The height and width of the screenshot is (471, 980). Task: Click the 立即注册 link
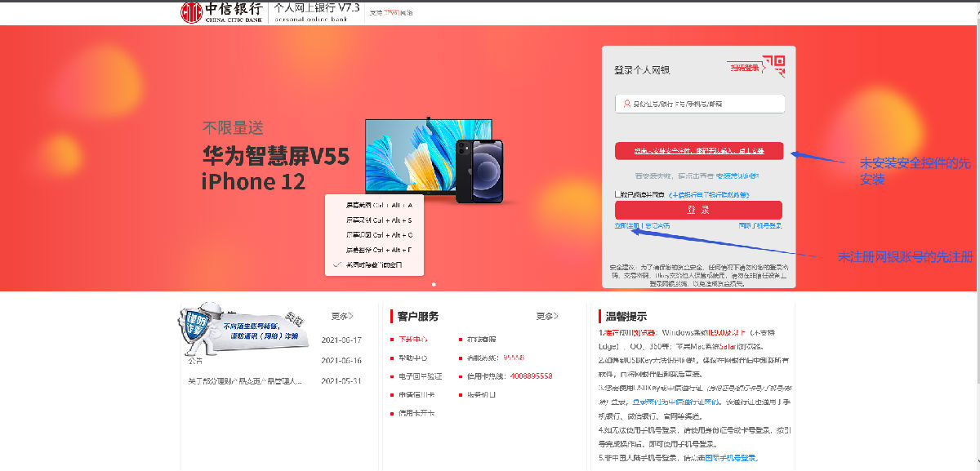(627, 225)
